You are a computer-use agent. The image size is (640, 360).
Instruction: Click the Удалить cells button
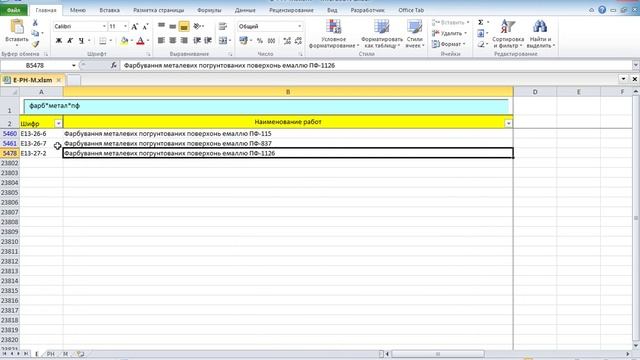[449, 33]
